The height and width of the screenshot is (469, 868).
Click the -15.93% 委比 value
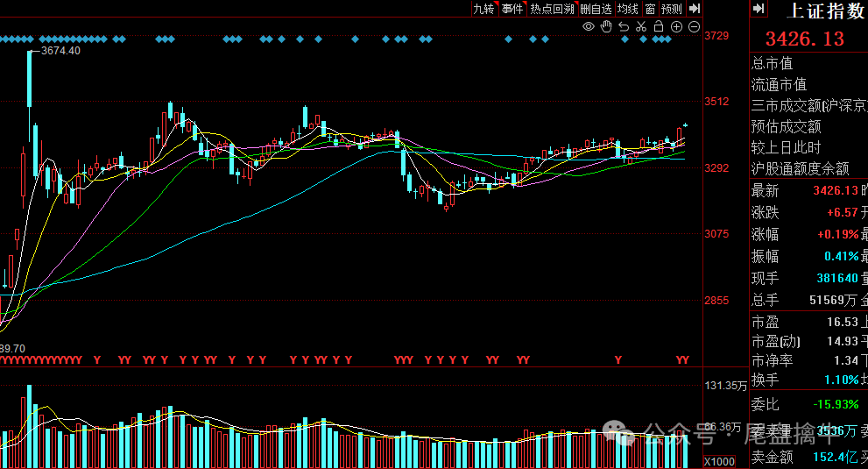(836, 404)
